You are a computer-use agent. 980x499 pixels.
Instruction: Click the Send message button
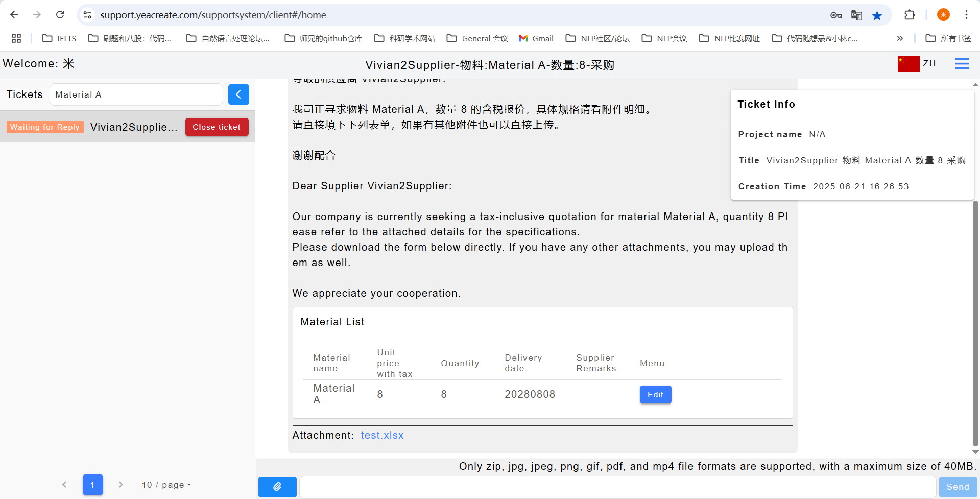957,487
